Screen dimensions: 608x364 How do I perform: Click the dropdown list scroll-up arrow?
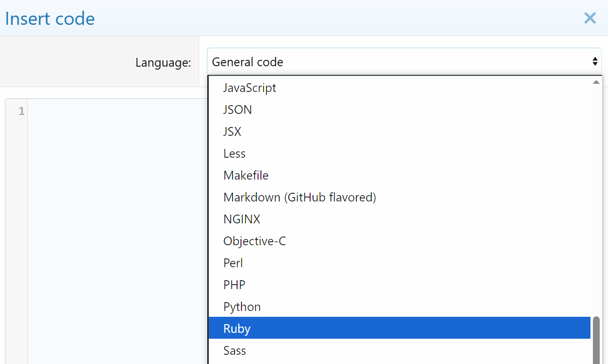[x=596, y=82]
